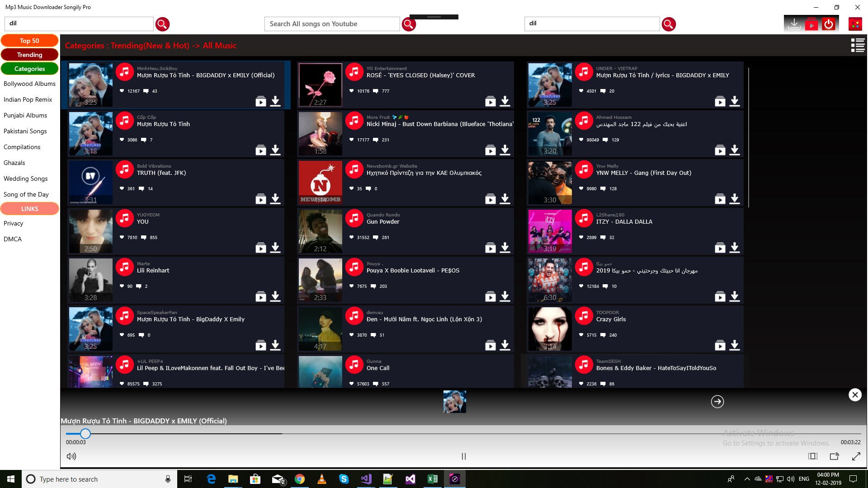Open Privacy link
This screenshot has height=488, width=868.
(x=14, y=223)
